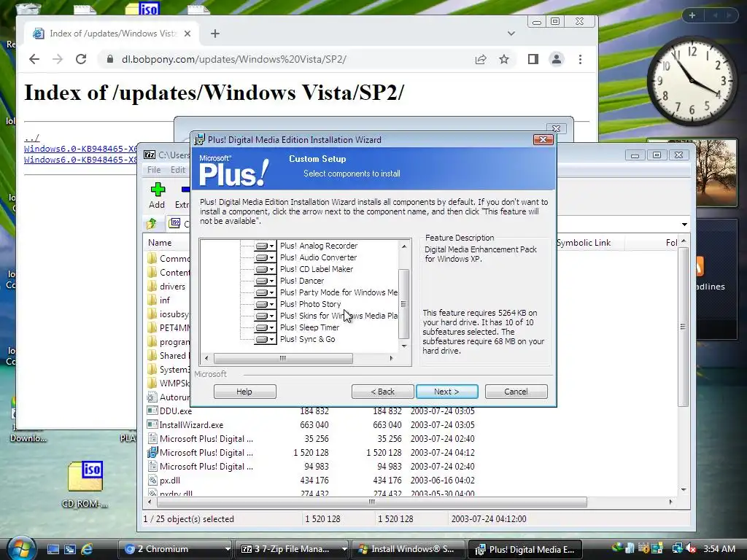The height and width of the screenshot is (560, 747).
Task: Click the parent directory ../ link
Action: pyautogui.click(x=32, y=138)
